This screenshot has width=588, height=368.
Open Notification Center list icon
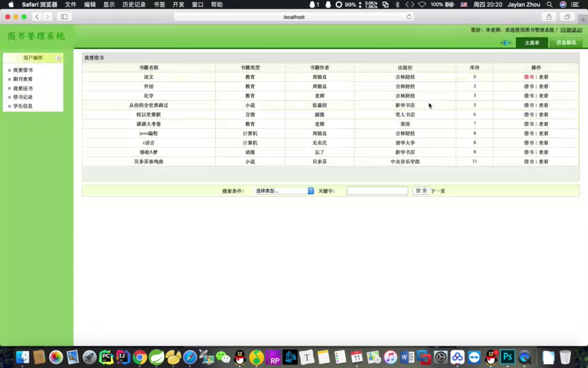coord(575,5)
